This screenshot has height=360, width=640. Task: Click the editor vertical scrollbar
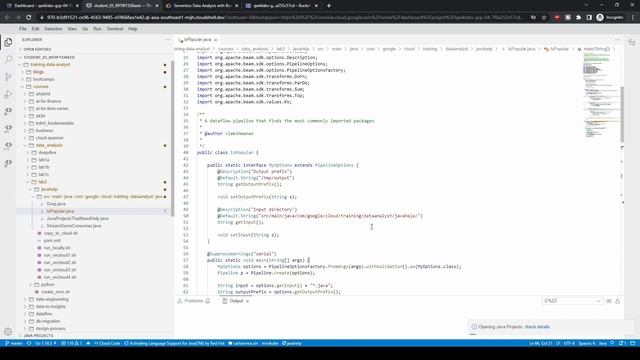[x=622, y=114]
